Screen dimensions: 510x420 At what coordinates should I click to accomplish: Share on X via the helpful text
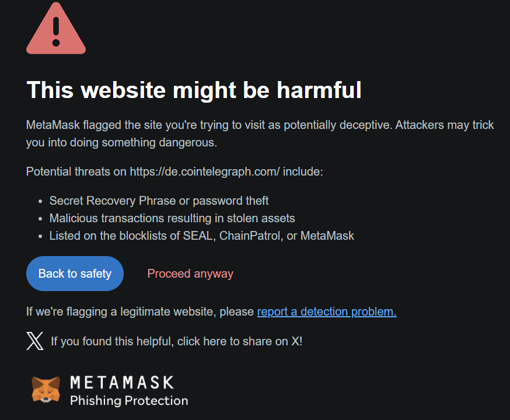point(177,341)
